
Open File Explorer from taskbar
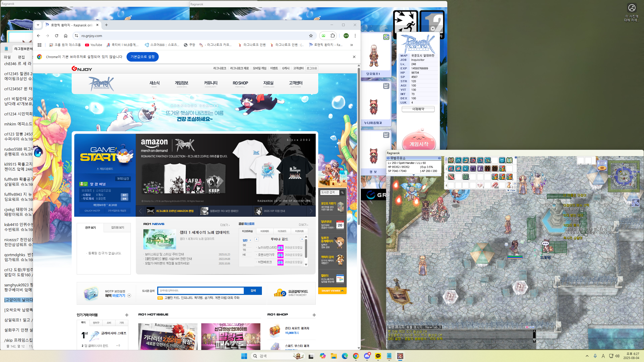[x=334, y=356]
